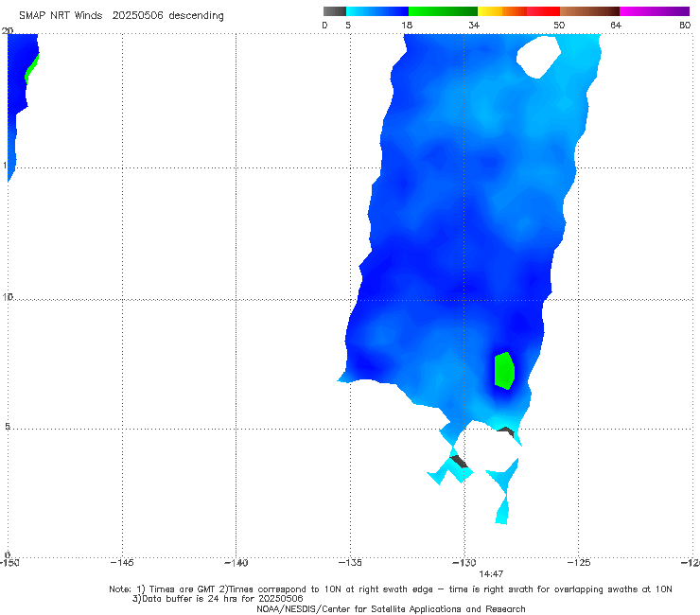Click the brown 50-64 color bar segment
700x615 pixels.
(589, 11)
